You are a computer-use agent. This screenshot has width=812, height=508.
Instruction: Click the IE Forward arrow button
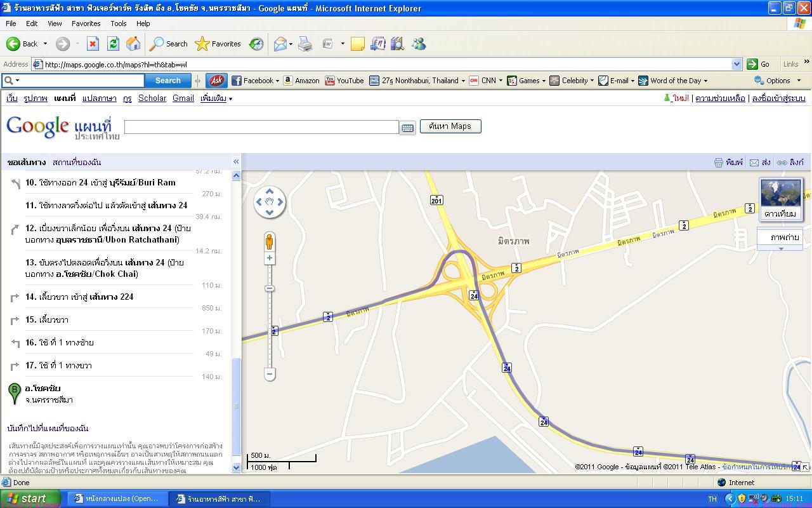(62, 44)
